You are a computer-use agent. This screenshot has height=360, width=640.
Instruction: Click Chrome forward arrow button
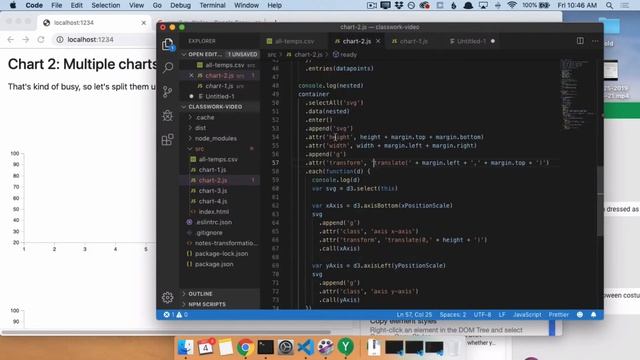pyautogui.click(x=26, y=40)
